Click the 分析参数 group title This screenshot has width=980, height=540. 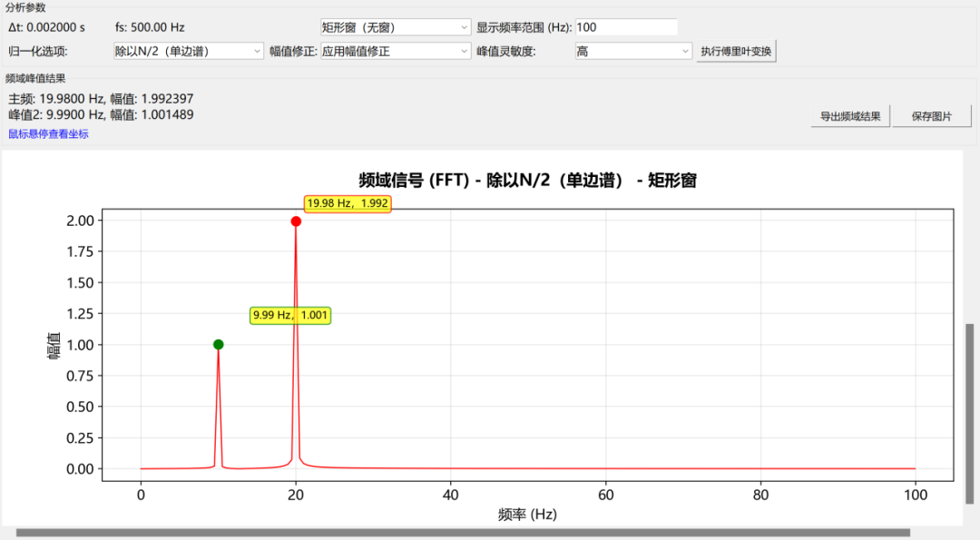25,7
